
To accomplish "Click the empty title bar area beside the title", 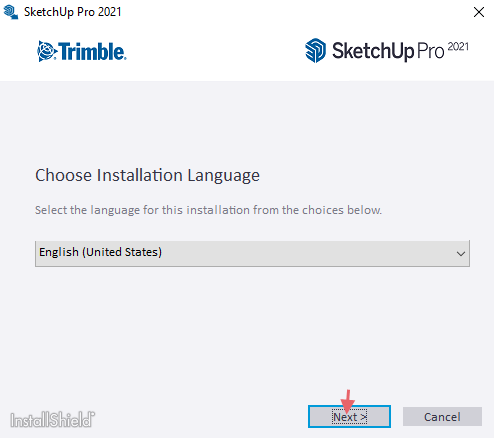I will tap(293, 12).
